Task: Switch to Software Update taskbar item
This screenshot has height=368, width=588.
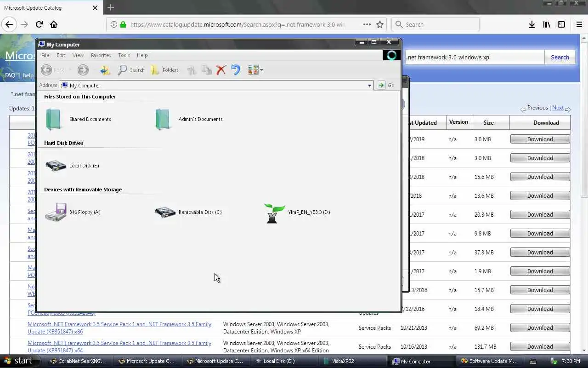Action: 489,361
